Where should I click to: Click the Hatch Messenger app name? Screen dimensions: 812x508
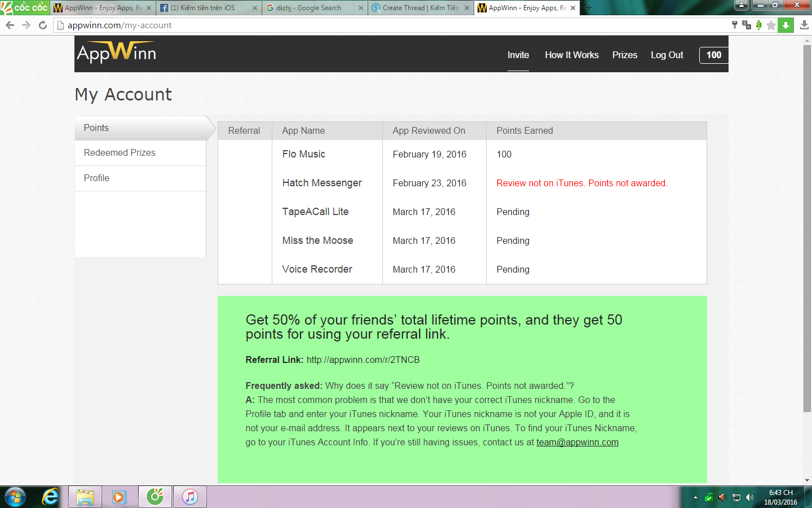coord(322,183)
